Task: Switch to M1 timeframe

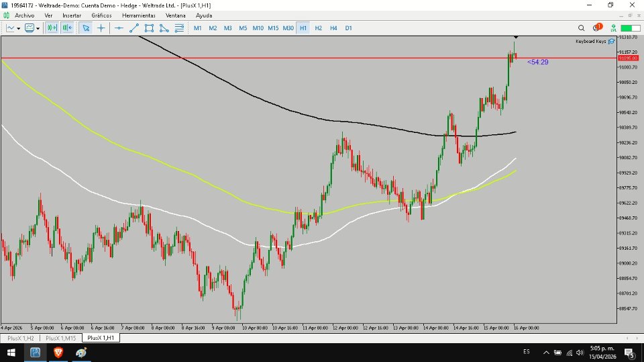Action: [197, 28]
